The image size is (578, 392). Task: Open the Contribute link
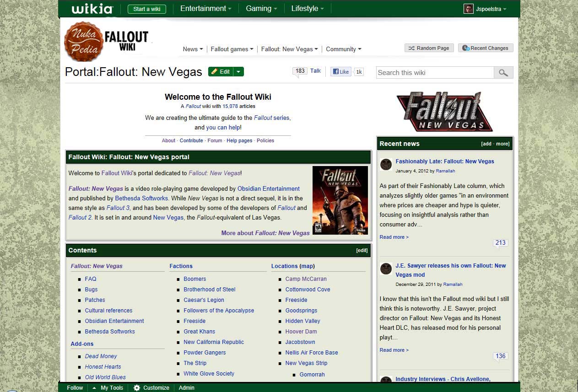coord(191,140)
